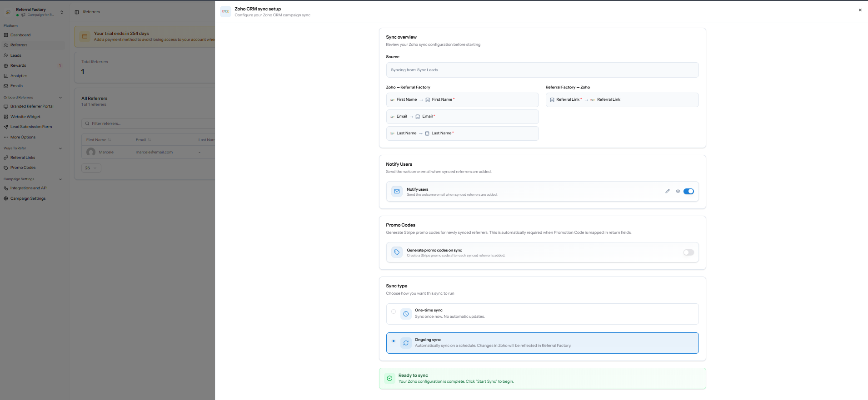Open Promo Codes in sidebar

(23, 168)
